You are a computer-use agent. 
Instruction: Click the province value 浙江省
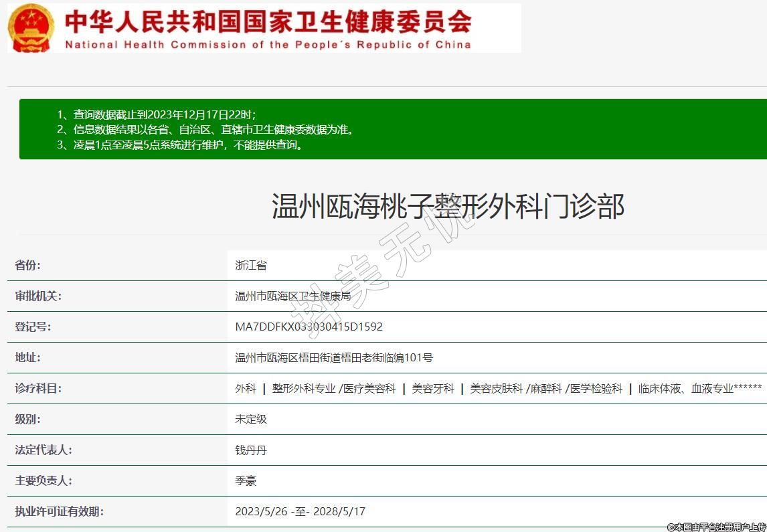[251, 265]
